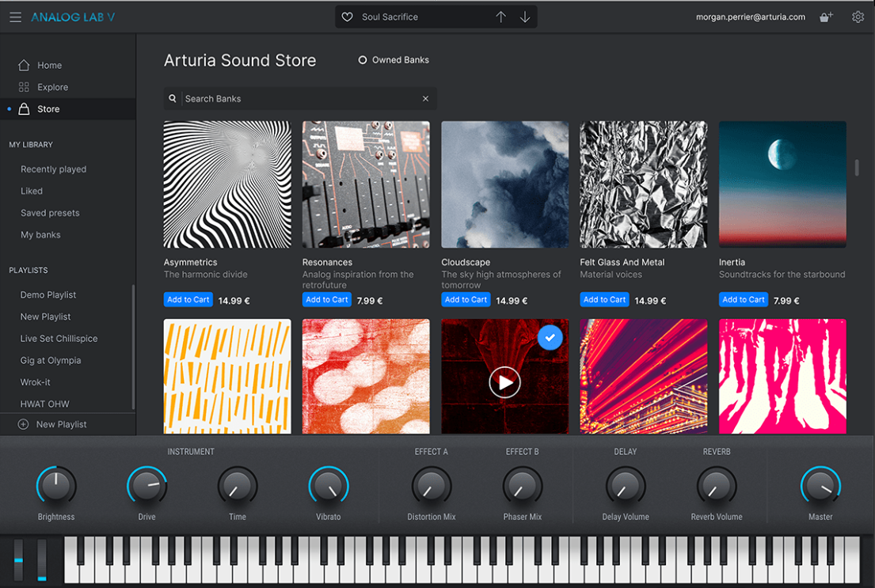Like the Soul Sacrifice preset with heart icon
This screenshot has width=875, height=588.
point(347,17)
